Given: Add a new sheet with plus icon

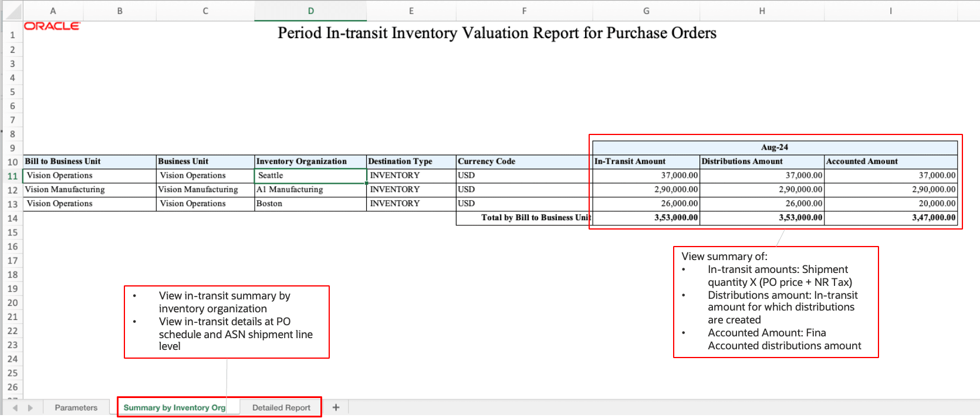Looking at the screenshot, I should (x=336, y=407).
